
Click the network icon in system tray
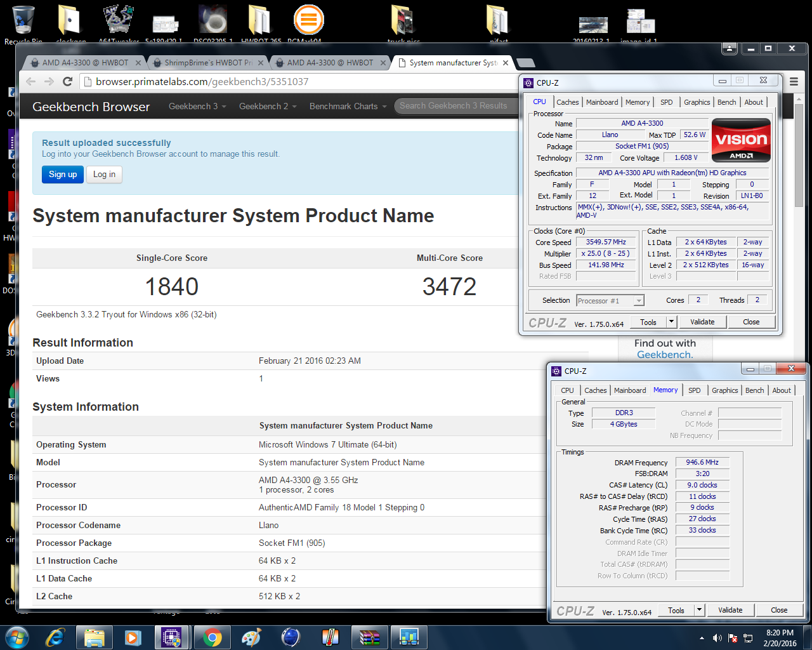(748, 638)
